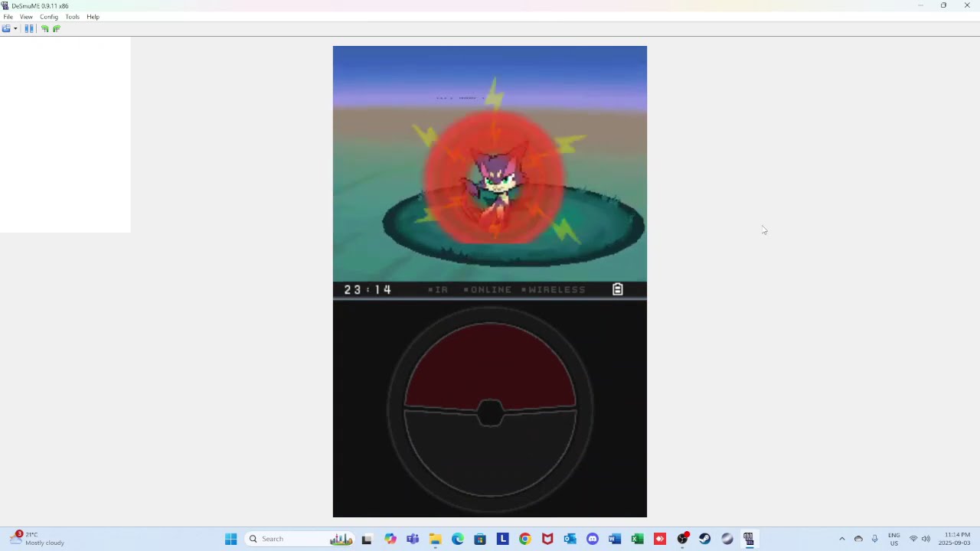The width and height of the screenshot is (980, 551).
Task: Click the IR indicator text
Action: coord(441,289)
